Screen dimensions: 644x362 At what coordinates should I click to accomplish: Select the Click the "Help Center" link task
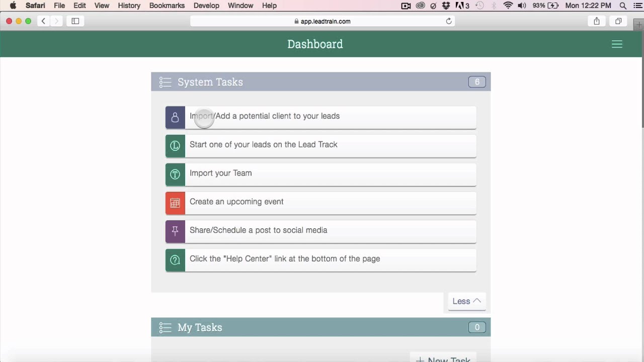point(321,260)
